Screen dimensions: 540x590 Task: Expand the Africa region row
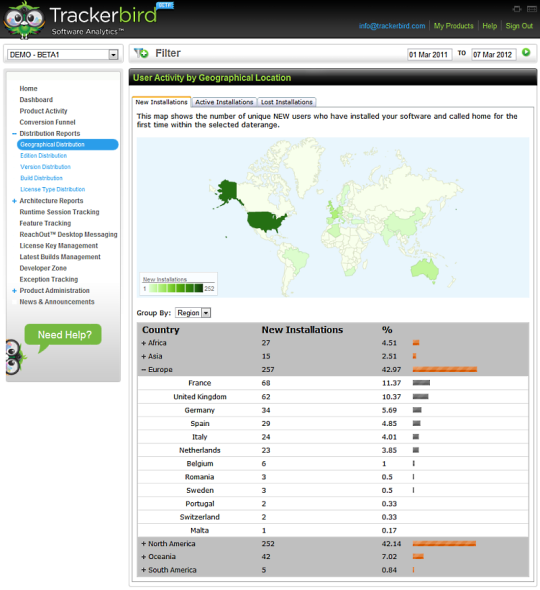pos(143,343)
